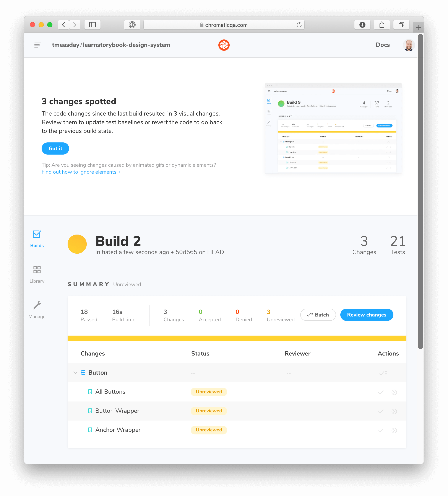
Task: Select the tmeasday/learnstorybook-design-system menu
Action: tap(111, 45)
